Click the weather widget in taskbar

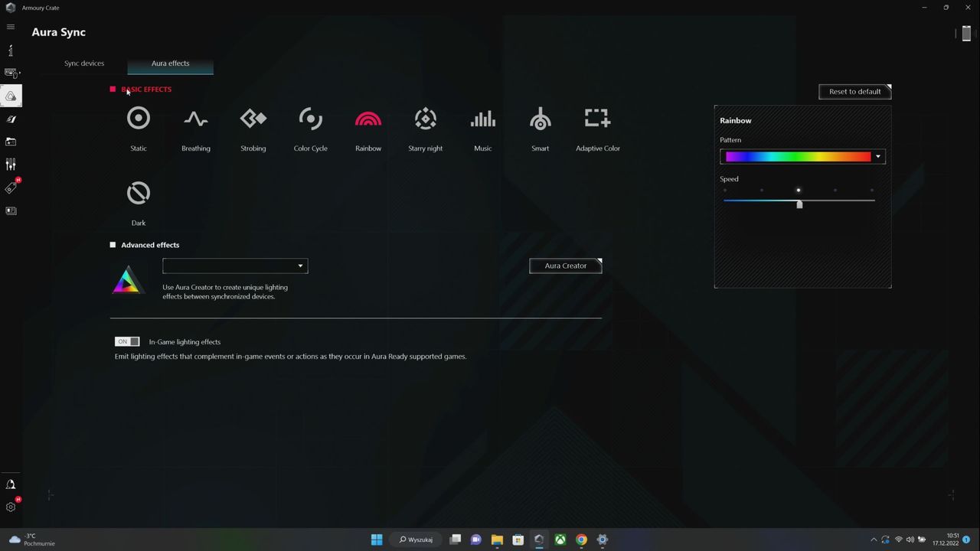(x=32, y=540)
